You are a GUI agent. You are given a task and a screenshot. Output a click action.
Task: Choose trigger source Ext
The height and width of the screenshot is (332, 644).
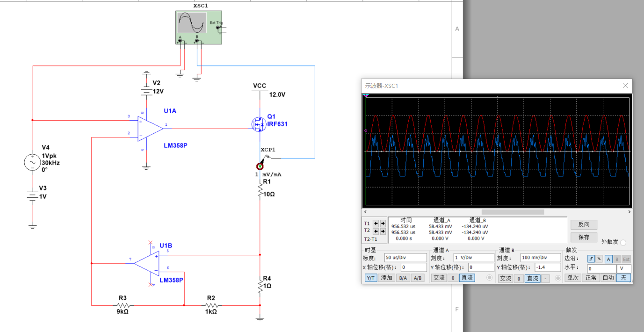(x=626, y=259)
